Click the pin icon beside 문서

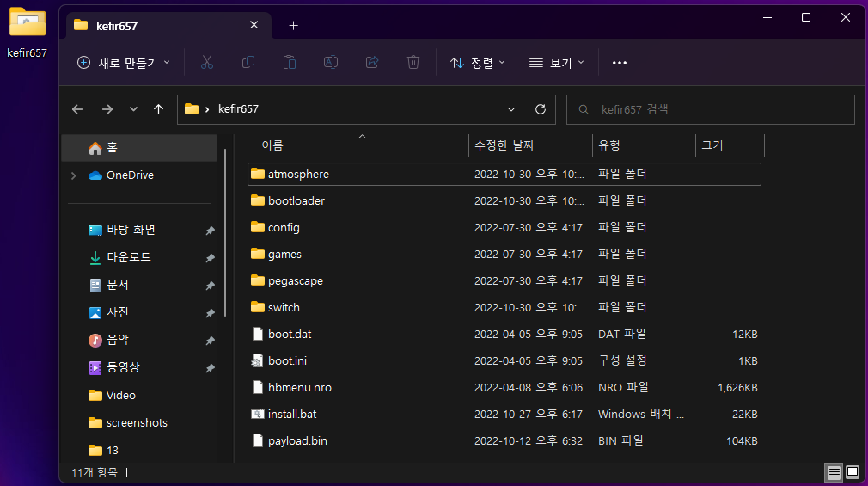[x=210, y=286]
